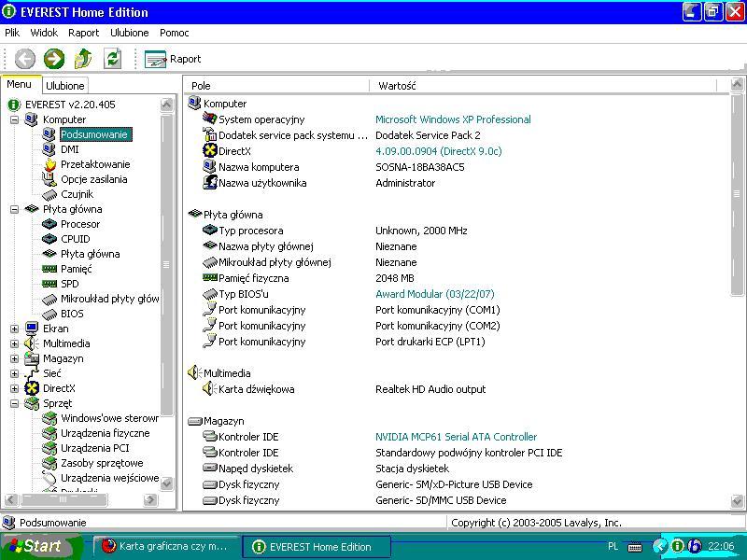Open Award Modular BIOS link
This screenshot has height=560, width=747.
pos(435,294)
